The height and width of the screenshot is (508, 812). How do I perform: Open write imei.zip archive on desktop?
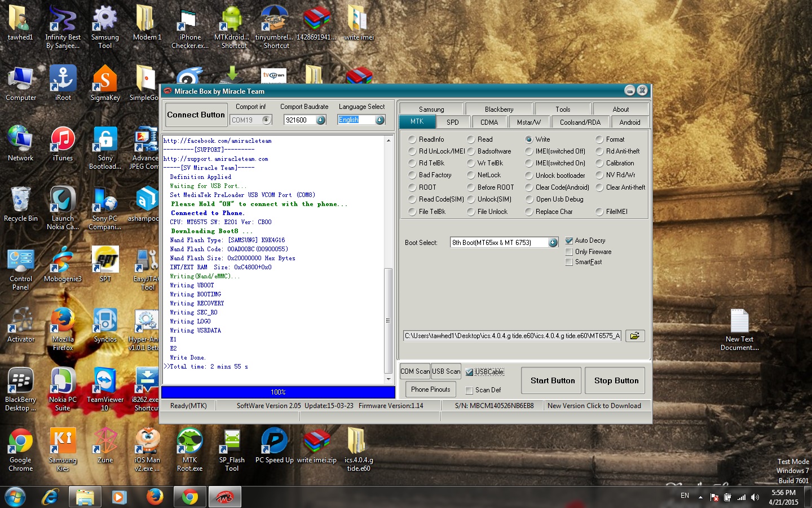click(x=317, y=446)
